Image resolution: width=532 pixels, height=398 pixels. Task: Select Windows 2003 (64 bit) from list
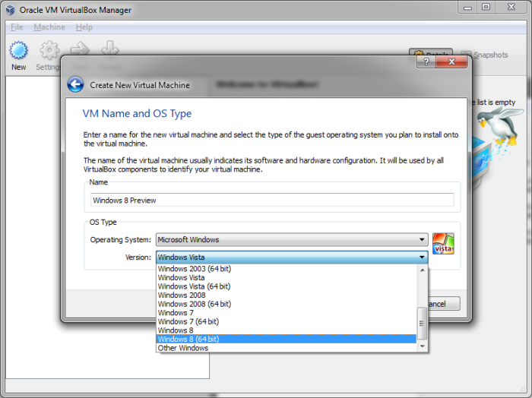pyautogui.click(x=287, y=269)
